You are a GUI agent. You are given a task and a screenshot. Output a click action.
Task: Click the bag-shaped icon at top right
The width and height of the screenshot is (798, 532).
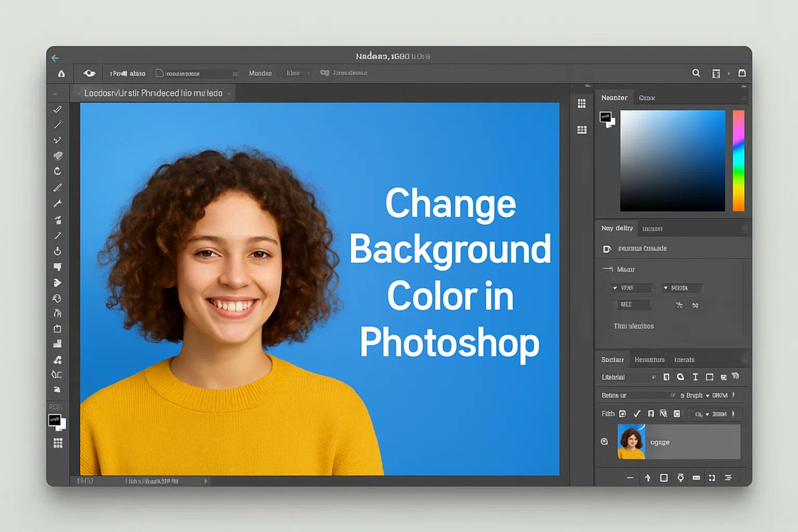point(741,73)
